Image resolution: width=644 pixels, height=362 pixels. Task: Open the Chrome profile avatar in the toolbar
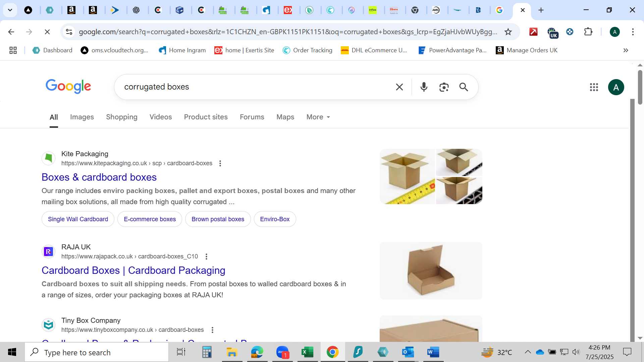[614, 32]
